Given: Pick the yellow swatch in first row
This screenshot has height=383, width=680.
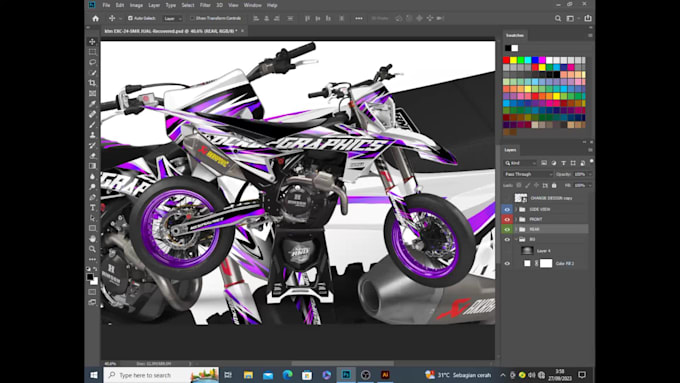Looking at the screenshot, I should [513, 60].
